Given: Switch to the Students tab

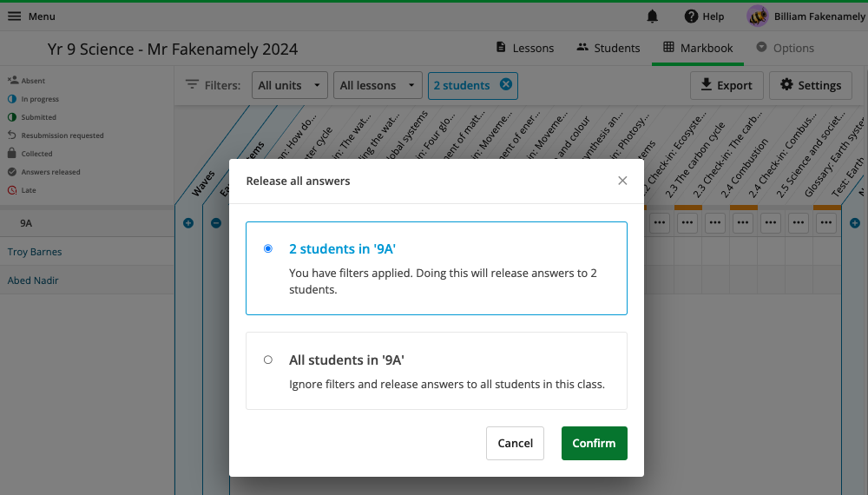Looking at the screenshot, I should (608, 48).
